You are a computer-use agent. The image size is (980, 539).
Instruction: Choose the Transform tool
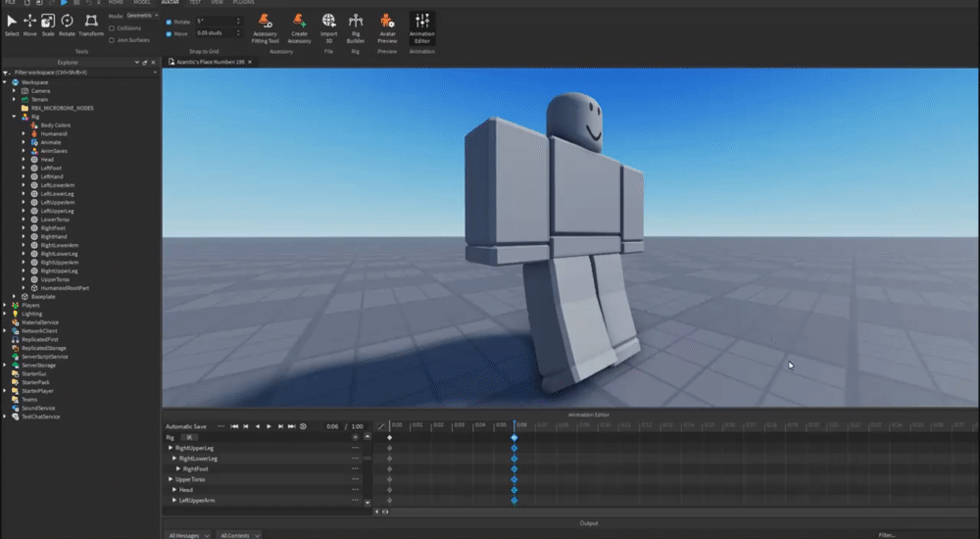pyautogui.click(x=91, y=22)
